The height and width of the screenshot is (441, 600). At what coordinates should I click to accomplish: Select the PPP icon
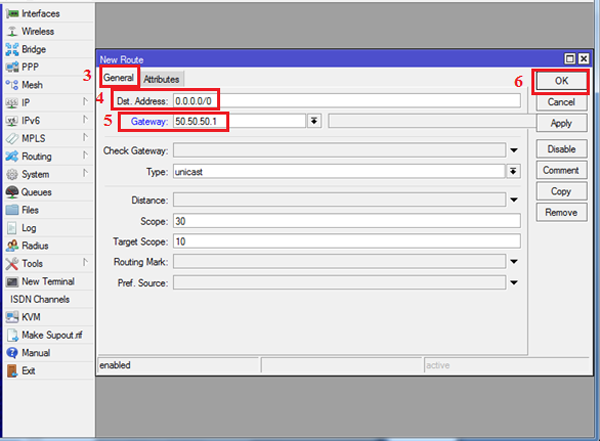coord(12,67)
